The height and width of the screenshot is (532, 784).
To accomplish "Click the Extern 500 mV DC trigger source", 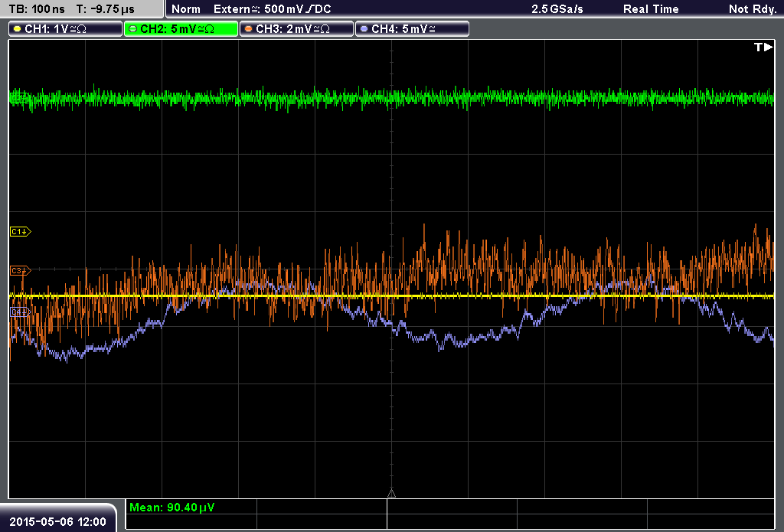I will (x=272, y=9).
